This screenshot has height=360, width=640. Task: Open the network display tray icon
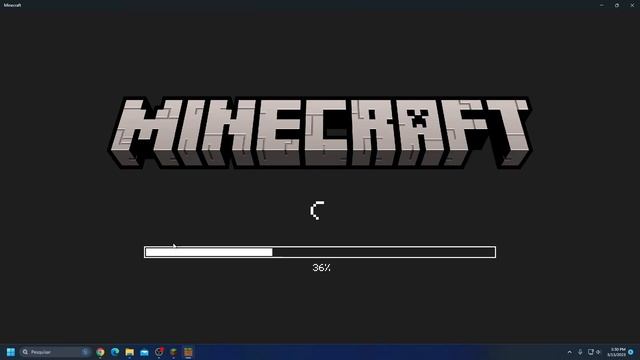click(x=590, y=352)
